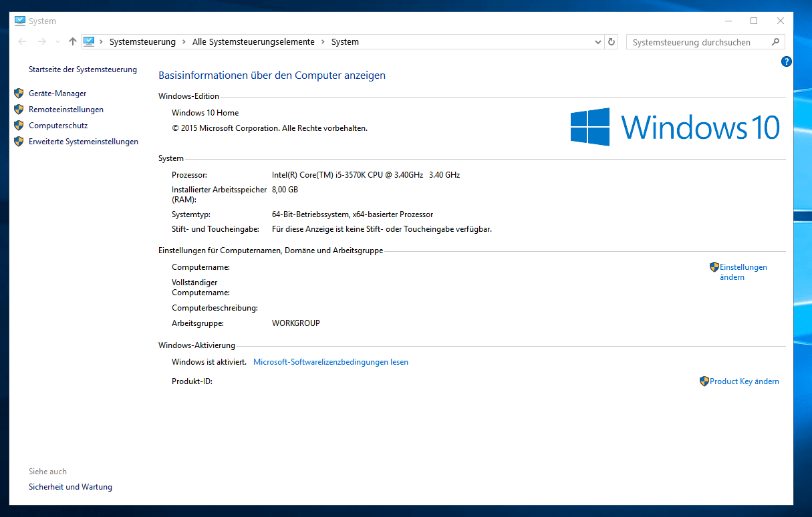Viewport: 812px width, 517px height.
Task: Click shield icon beside Geräte-Manager
Action: [x=19, y=94]
